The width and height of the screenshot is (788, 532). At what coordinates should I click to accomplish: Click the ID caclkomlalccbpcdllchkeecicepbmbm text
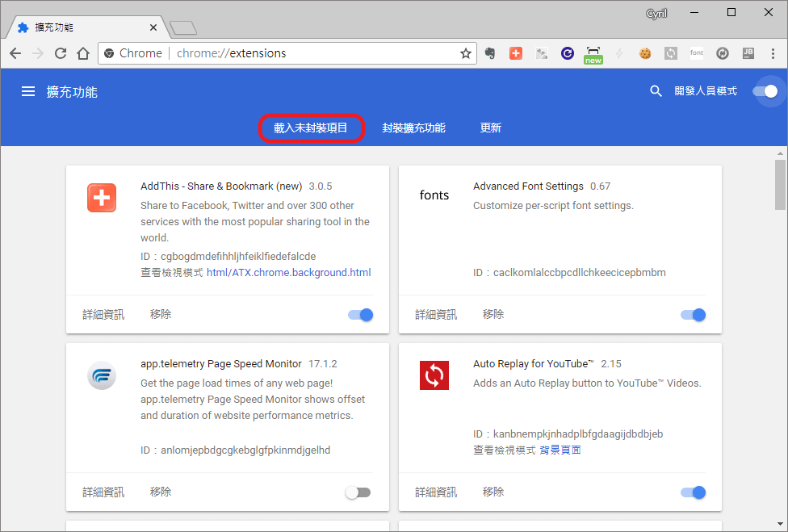(x=569, y=273)
